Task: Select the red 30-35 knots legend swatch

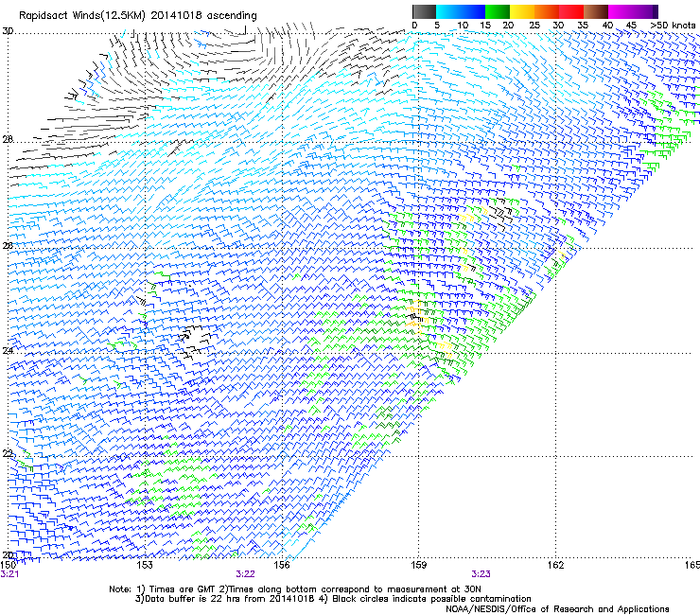Action: coord(571,11)
